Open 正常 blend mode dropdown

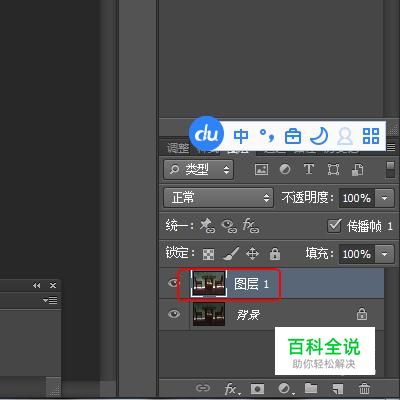click(218, 198)
